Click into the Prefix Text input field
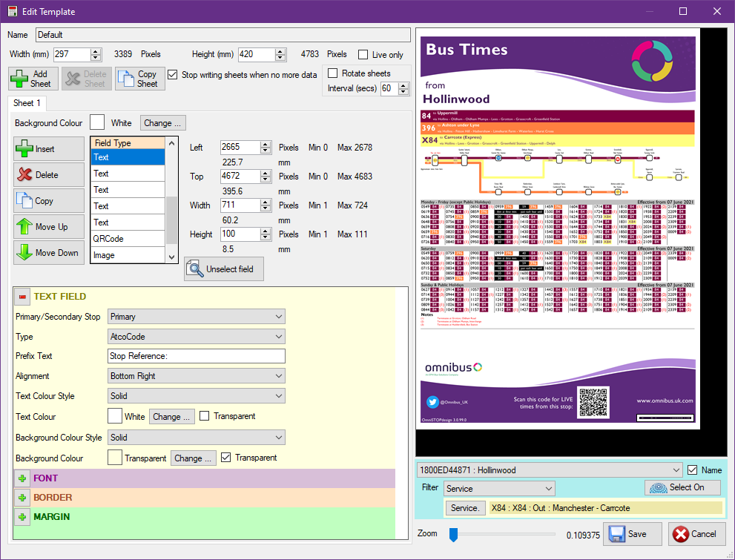The width and height of the screenshot is (735, 560). click(196, 356)
